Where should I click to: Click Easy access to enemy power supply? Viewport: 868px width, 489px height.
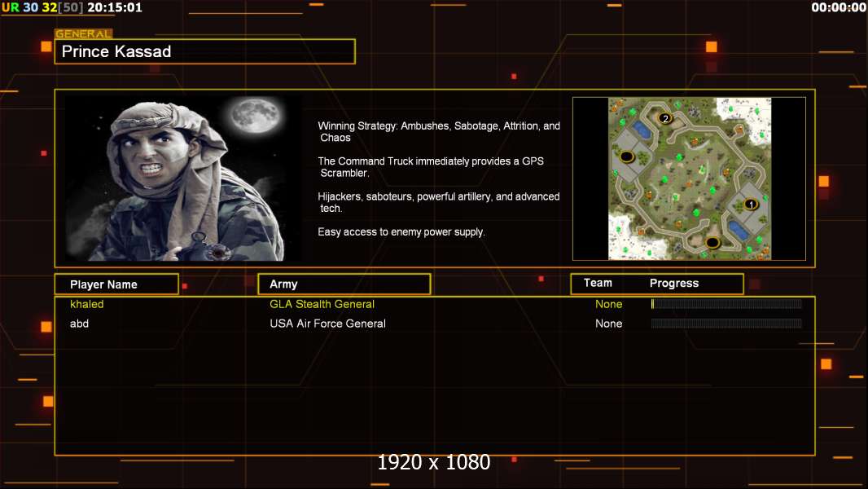pyautogui.click(x=401, y=232)
